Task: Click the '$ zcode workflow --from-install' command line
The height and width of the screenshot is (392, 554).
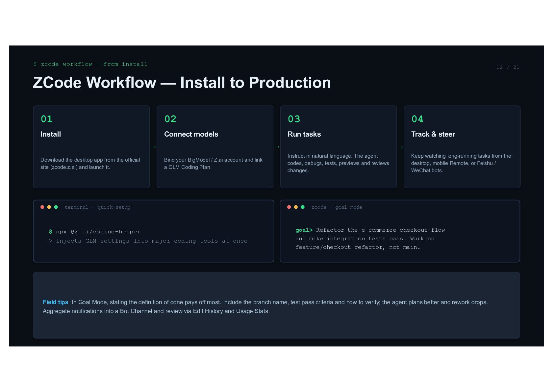Action: tap(90, 64)
